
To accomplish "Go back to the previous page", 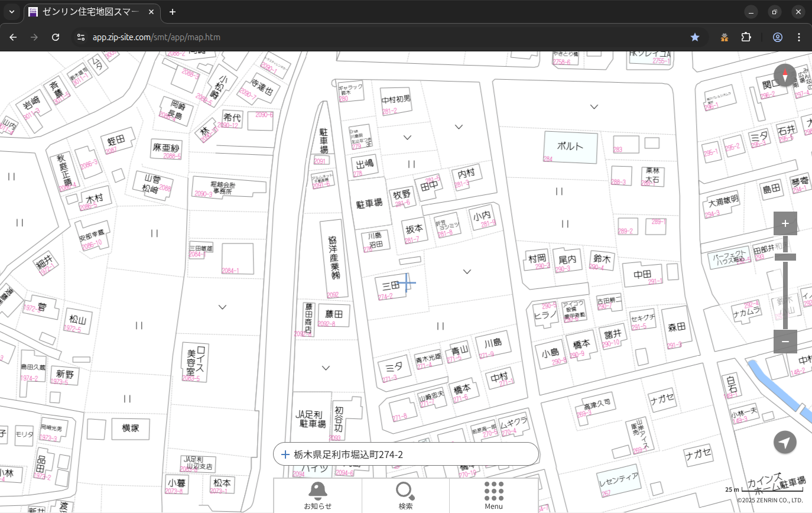I will pos(14,37).
